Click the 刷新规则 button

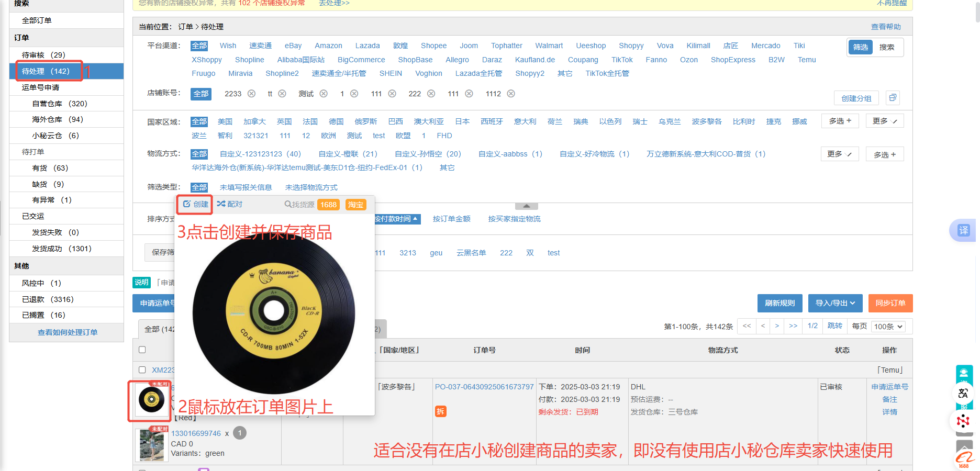(780, 303)
